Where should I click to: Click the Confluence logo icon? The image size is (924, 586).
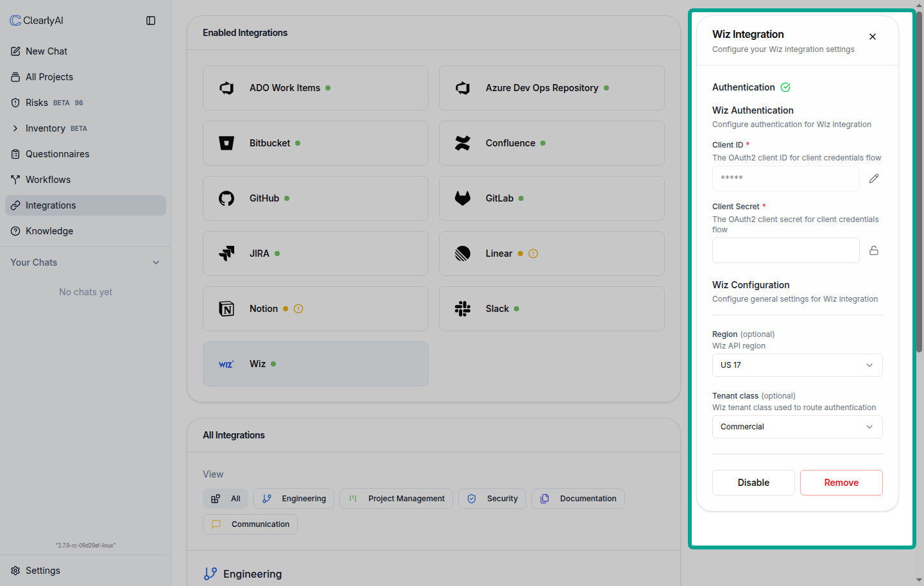463,143
